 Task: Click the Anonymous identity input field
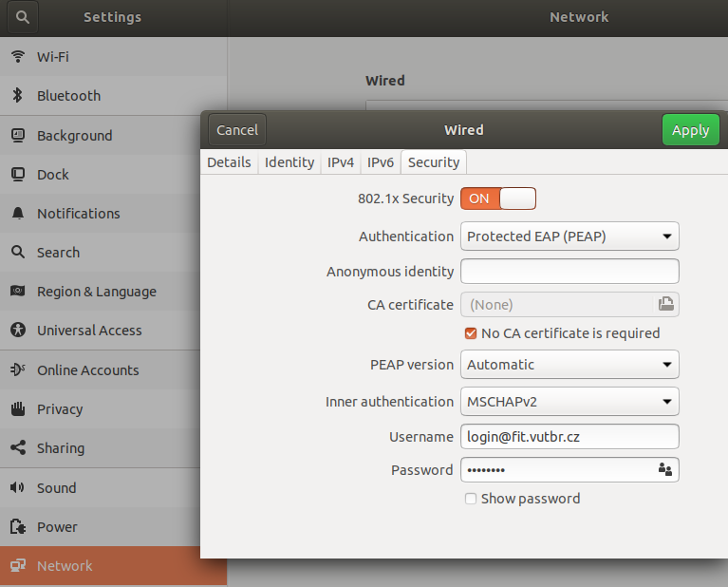[x=569, y=272]
